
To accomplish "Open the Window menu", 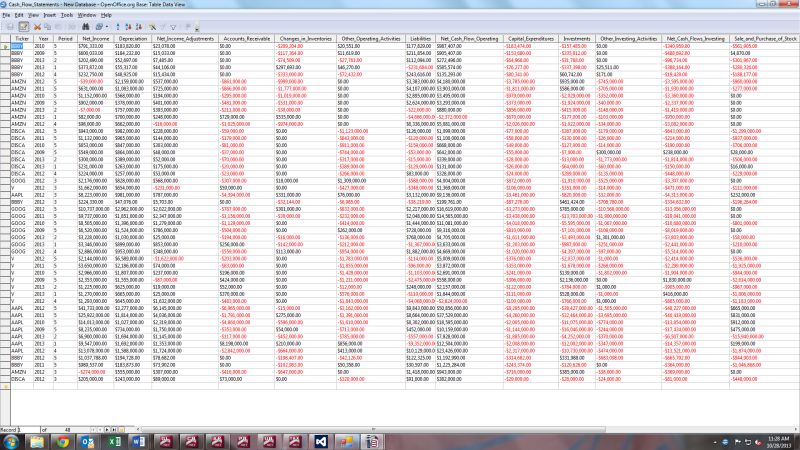I will (x=87, y=15).
